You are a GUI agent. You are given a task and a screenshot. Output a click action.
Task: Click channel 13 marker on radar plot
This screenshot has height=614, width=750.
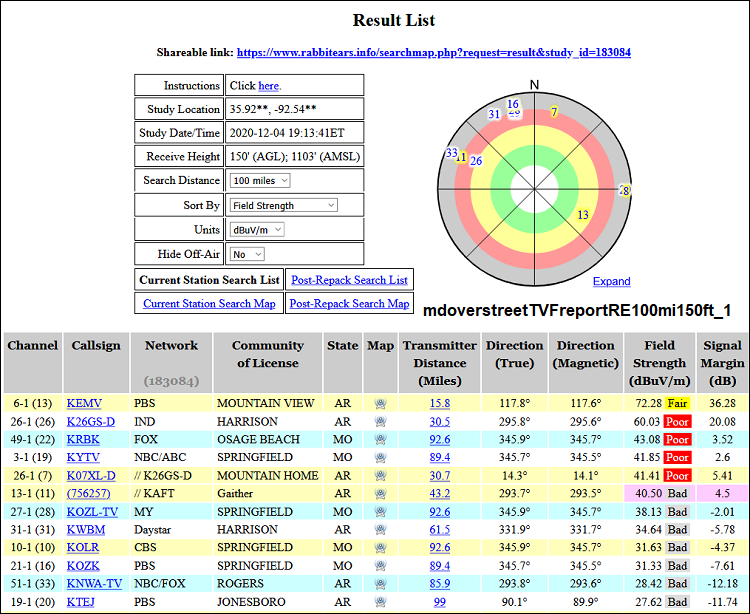coord(583,215)
